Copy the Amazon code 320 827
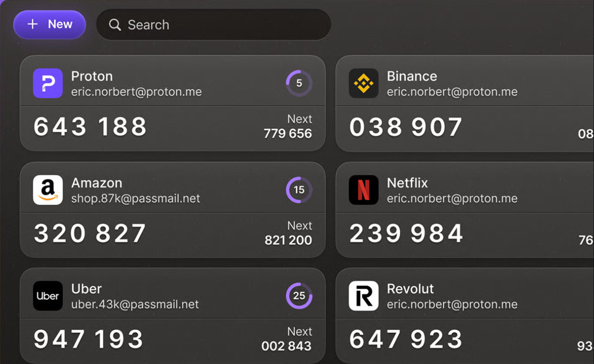Screen dimensions: 594x364 click(90, 233)
